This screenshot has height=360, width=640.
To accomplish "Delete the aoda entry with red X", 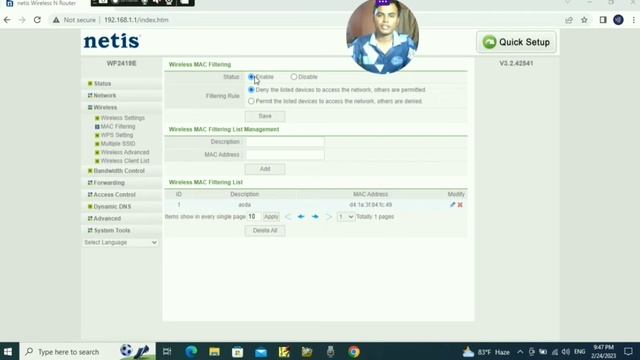I will pyautogui.click(x=460, y=204).
